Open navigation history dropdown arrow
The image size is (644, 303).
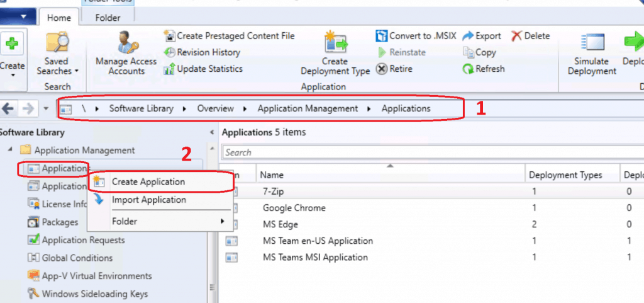point(45,109)
